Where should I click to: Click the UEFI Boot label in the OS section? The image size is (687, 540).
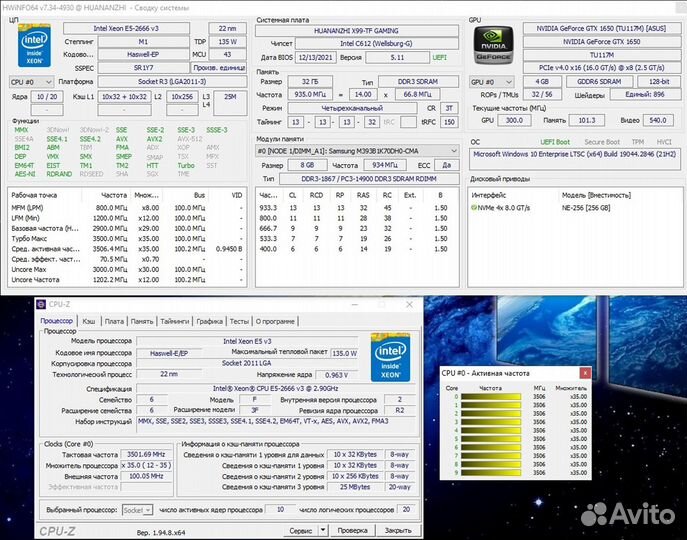(x=555, y=142)
